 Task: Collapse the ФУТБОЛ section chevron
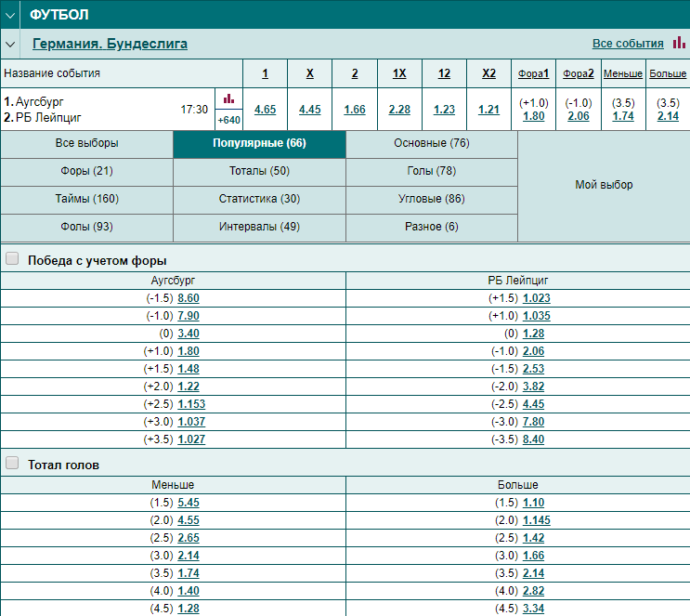pos(10,15)
